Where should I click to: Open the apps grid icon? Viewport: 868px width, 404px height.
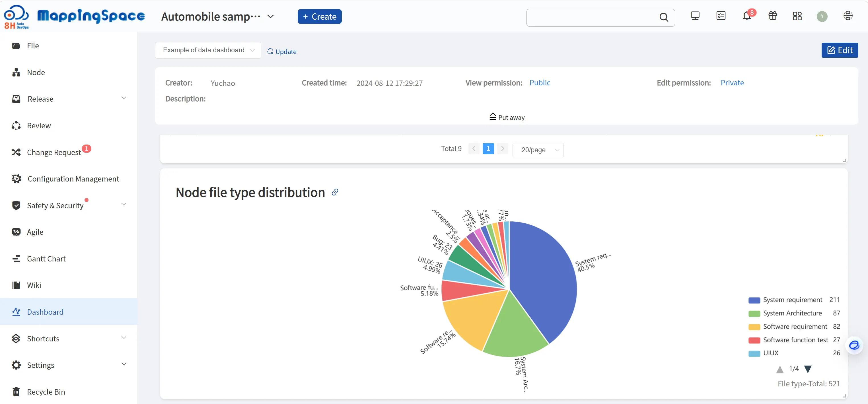click(x=797, y=16)
